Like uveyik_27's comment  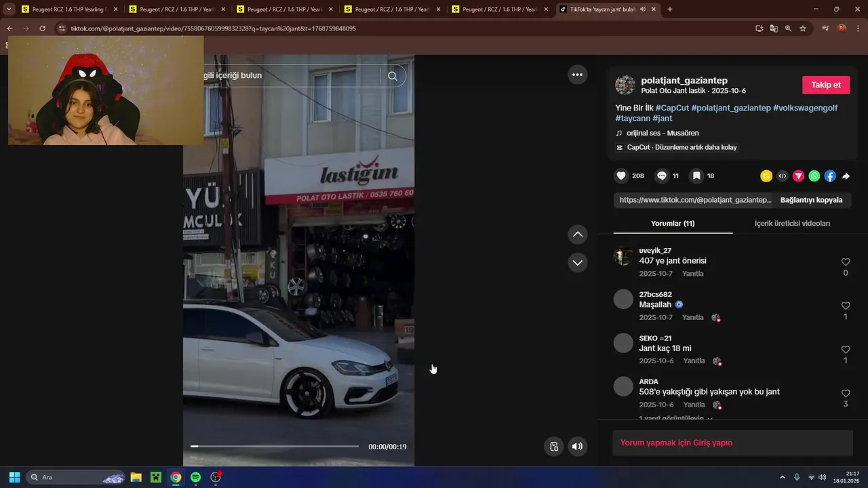pos(846,262)
